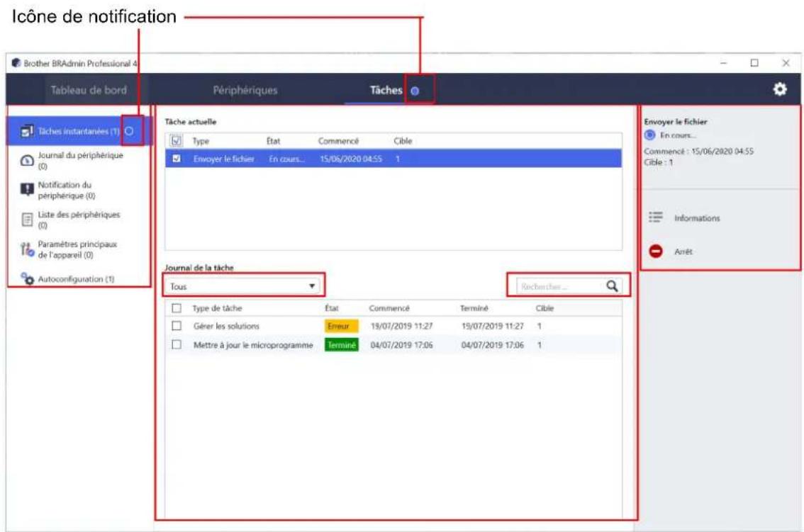Image resolution: width=804 pixels, height=532 pixels.
Task: Click the Liste des périphériques icon
Action: (x=27, y=220)
